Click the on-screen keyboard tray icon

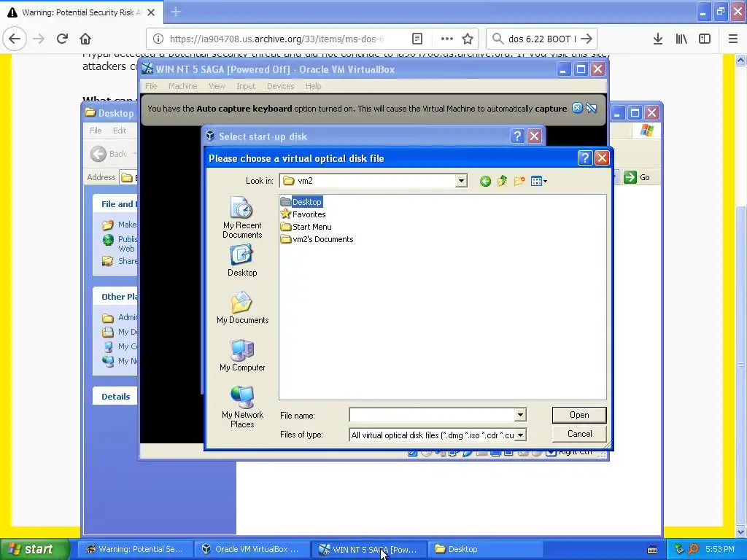coord(652,550)
